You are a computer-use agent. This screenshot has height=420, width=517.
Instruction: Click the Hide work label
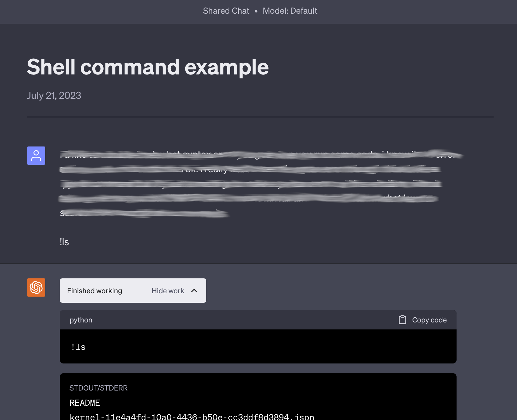pos(168,291)
